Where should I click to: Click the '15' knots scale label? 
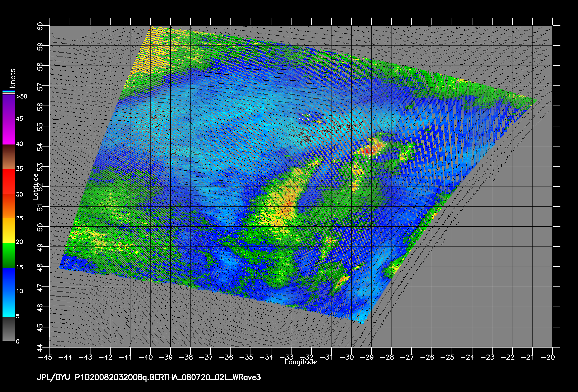pos(19,267)
